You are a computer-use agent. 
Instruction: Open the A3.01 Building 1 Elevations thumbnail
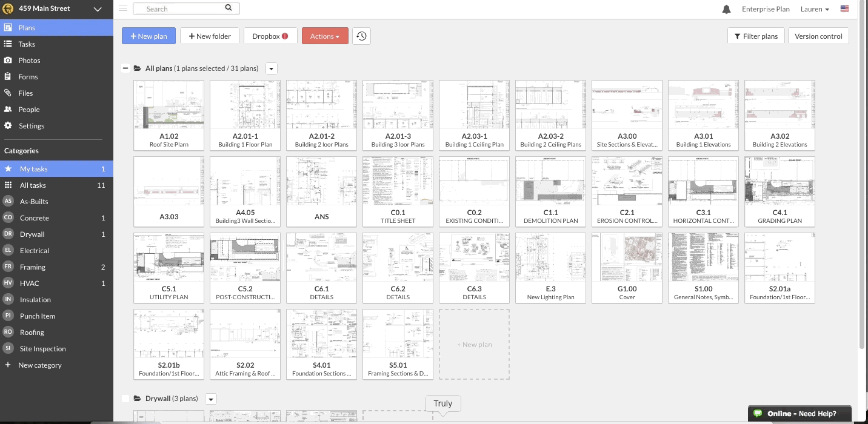pyautogui.click(x=704, y=115)
